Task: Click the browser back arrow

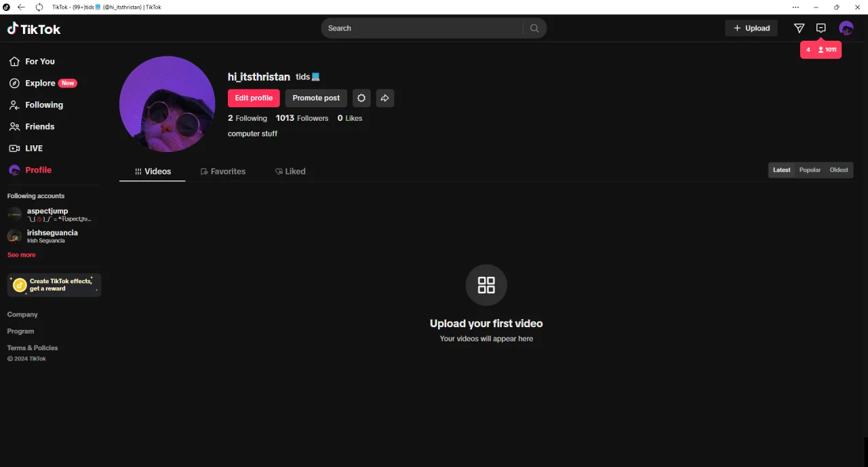Action: point(21,7)
